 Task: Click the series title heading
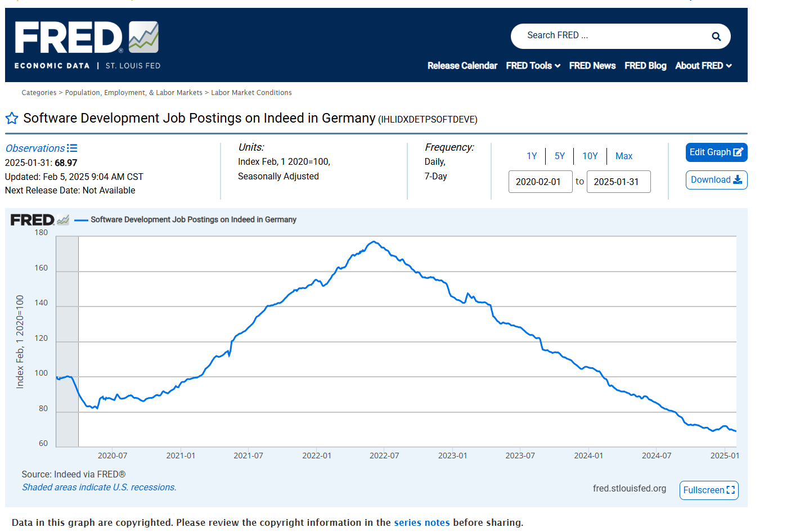pos(199,118)
